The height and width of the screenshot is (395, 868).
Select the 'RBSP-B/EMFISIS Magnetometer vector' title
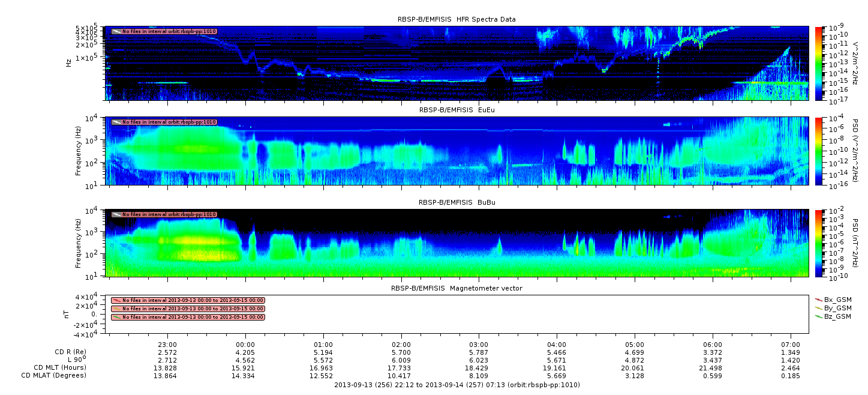(456, 288)
